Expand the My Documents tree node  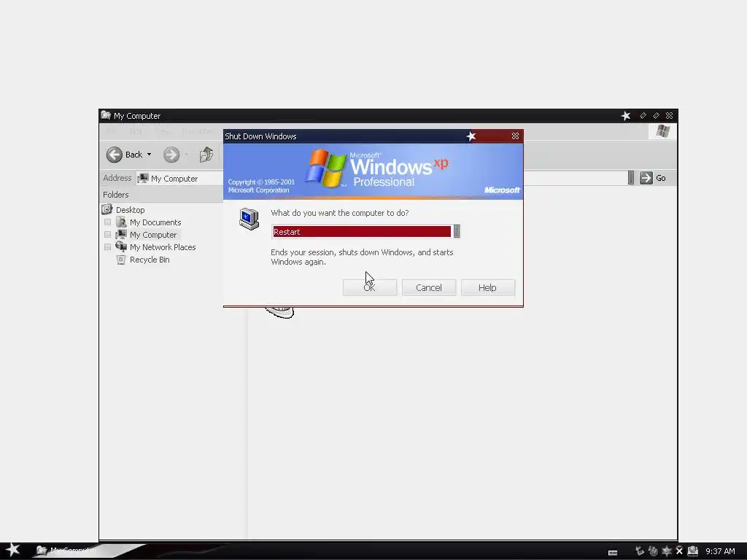tap(108, 222)
